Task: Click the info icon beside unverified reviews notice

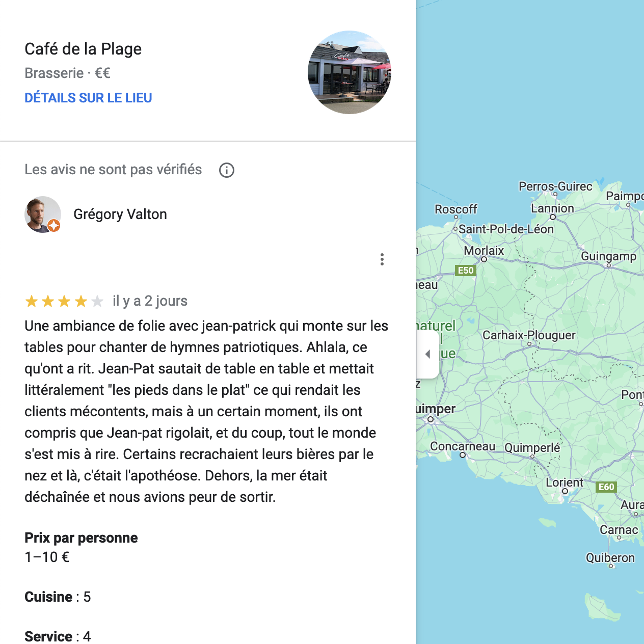Action: point(227,170)
